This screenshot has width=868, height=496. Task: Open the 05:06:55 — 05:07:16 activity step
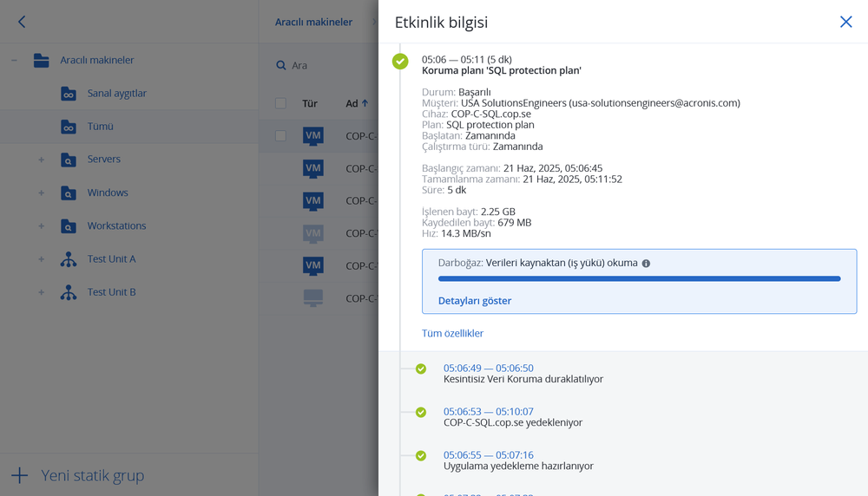tap(488, 455)
